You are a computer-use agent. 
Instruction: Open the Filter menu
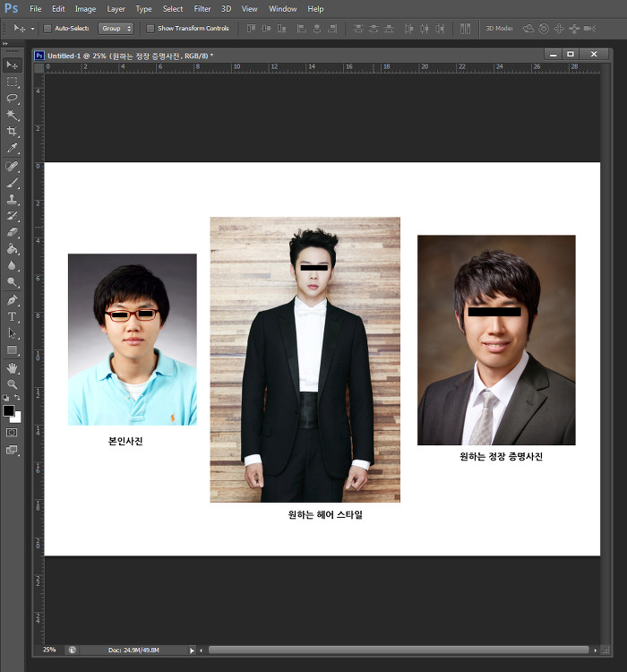tap(202, 9)
